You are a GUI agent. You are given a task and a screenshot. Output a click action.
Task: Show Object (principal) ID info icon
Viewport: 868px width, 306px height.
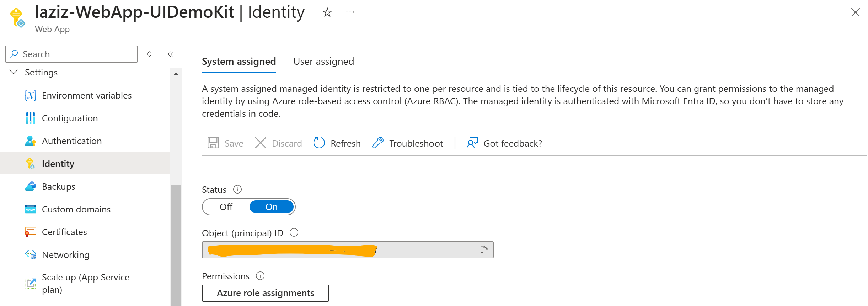click(294, 233)
